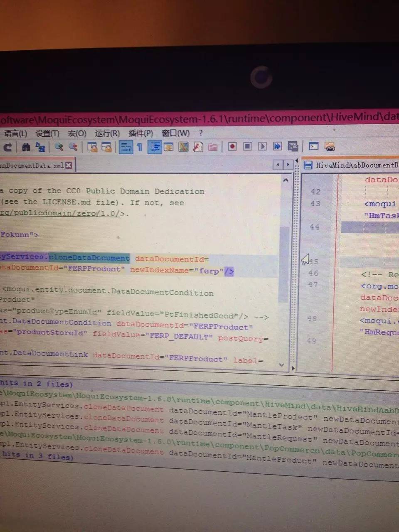Open the 运行(R) menu

tap(107, 133)
